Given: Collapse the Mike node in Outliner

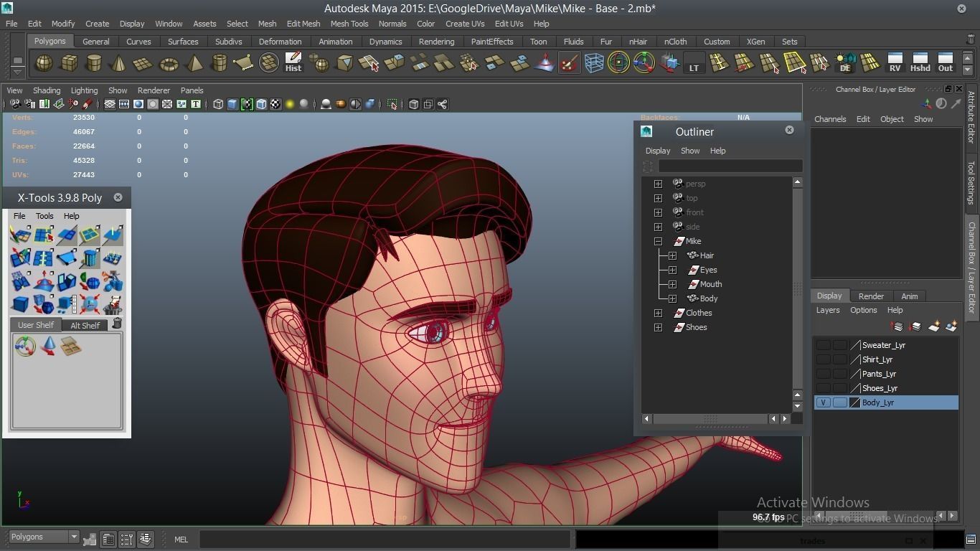Looking at the screenshot, I should coord(658,241).
